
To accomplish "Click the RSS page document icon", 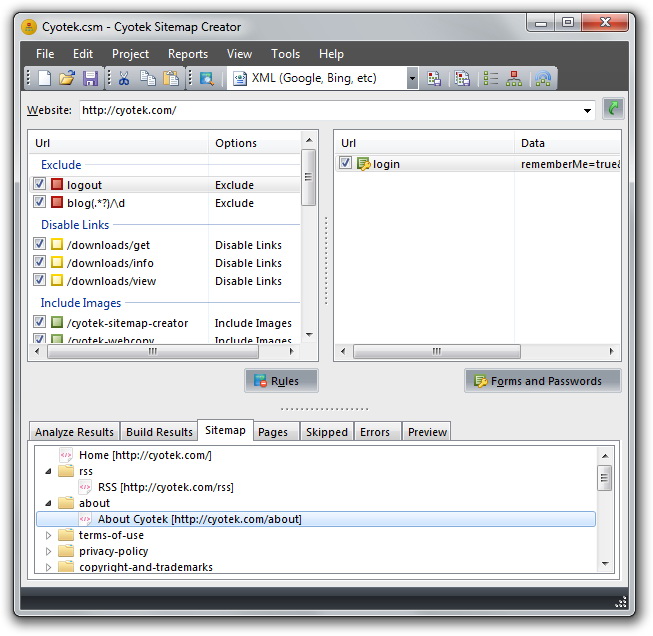I will tap(85, 486).
